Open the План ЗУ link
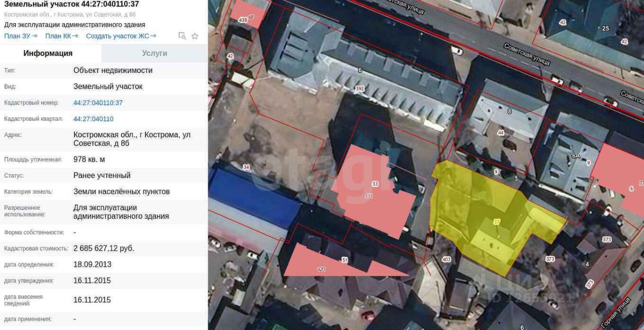The image size is (644, 330). coord(21,36)
